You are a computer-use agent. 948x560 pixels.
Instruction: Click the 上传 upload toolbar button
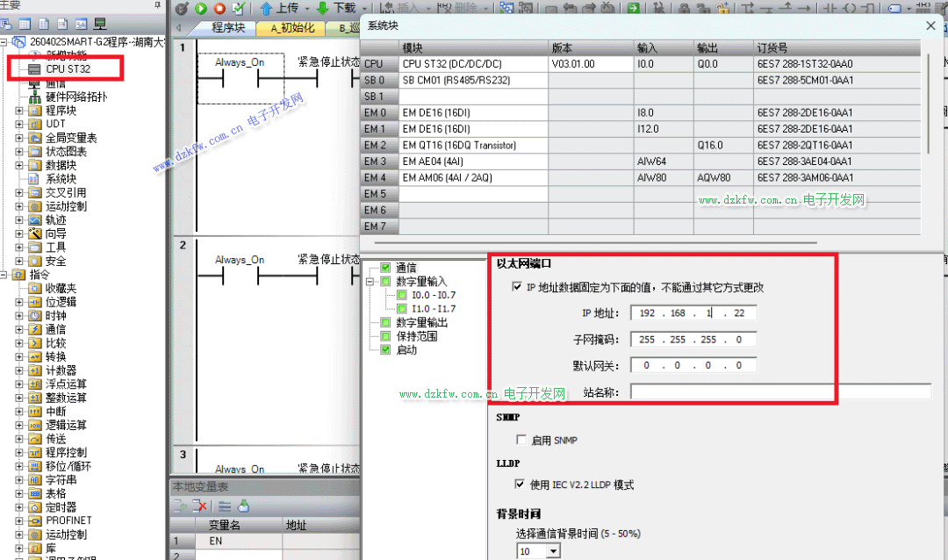[281, 9]
